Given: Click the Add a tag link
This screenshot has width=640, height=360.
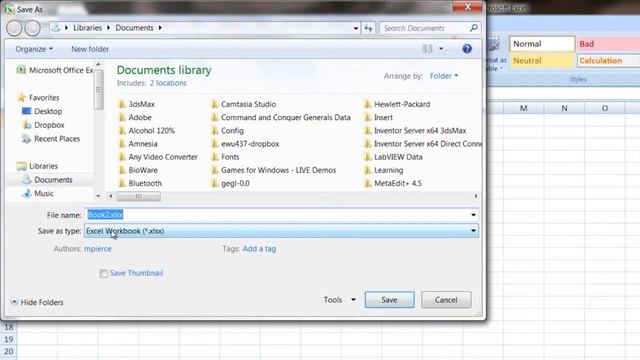Looking at the screenshot, I should pos(259,249).
